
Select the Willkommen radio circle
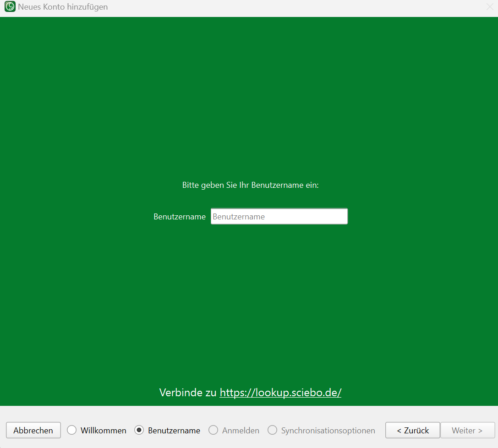pos(72,430)
